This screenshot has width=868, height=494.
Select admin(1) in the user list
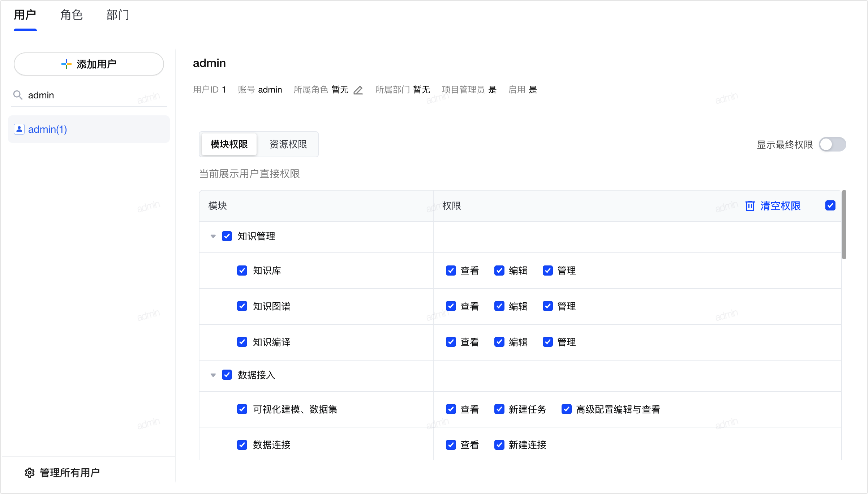coord(89,129)
